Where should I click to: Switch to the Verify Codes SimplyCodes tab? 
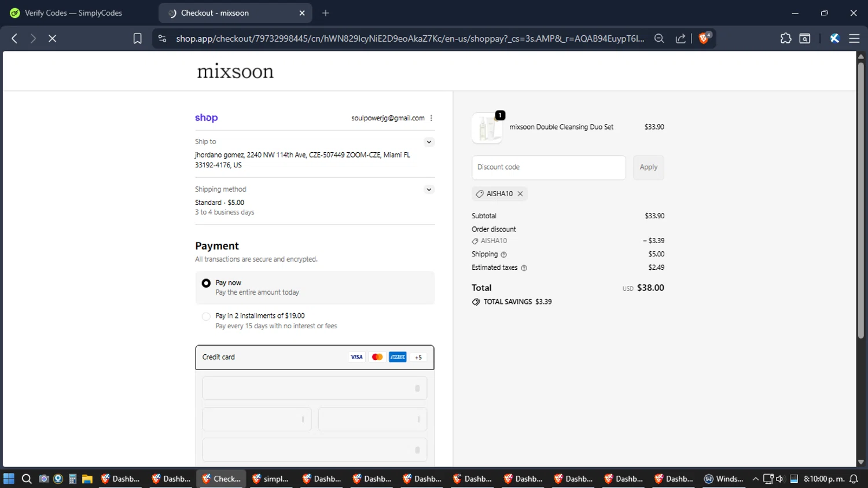point(73,13)
